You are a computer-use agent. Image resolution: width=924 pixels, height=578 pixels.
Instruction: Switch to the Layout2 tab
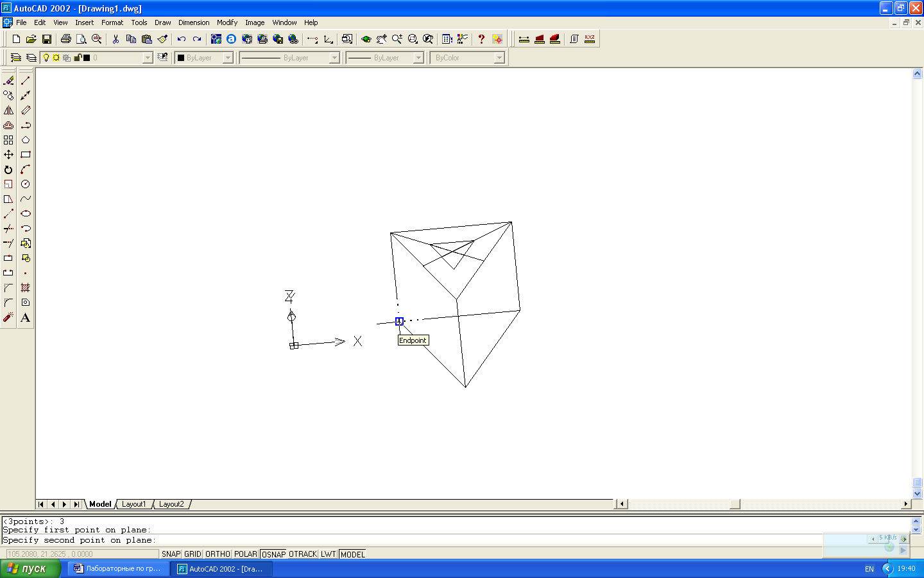(171, 504)
